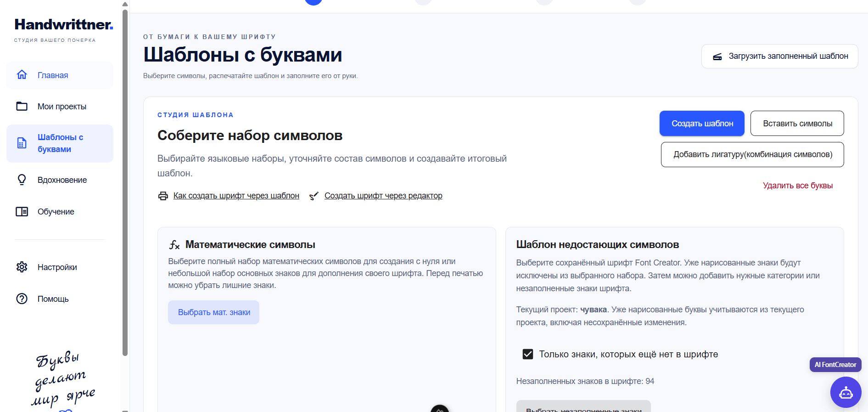This screenshot has height=412, width=868.
Task: Open Помощь in sidebar
Action: click(x=60, y=299)
